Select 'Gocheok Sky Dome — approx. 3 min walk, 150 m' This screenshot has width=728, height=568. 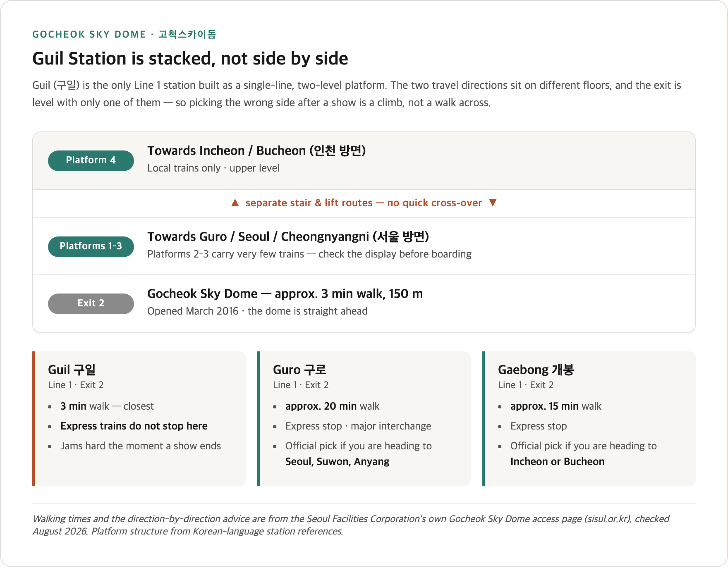tap(285, 294)
